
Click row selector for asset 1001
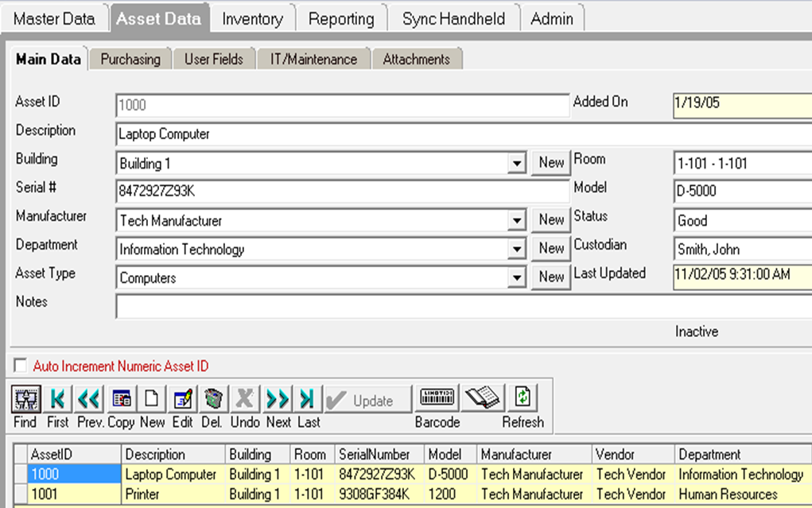coord(21,494)
